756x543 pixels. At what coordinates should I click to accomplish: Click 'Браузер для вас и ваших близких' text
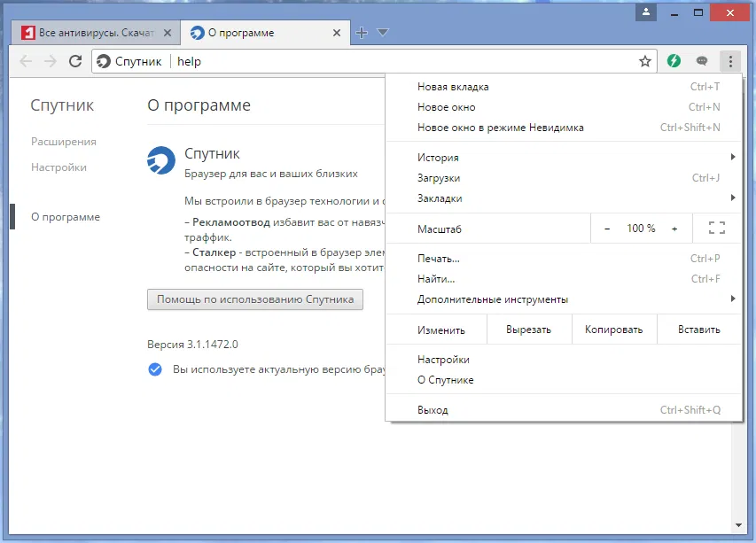(271, 174)
